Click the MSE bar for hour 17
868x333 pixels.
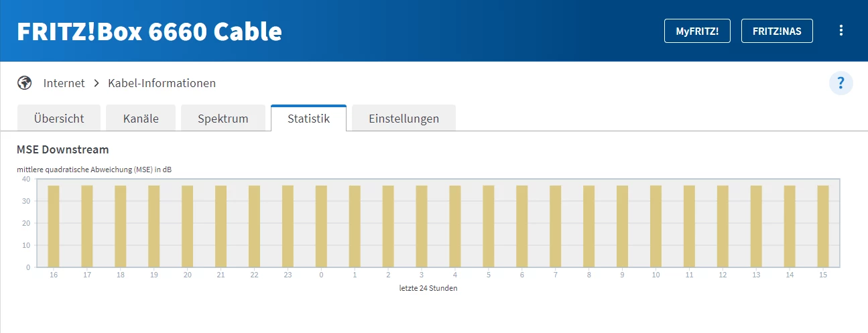(x=87, y=226)
